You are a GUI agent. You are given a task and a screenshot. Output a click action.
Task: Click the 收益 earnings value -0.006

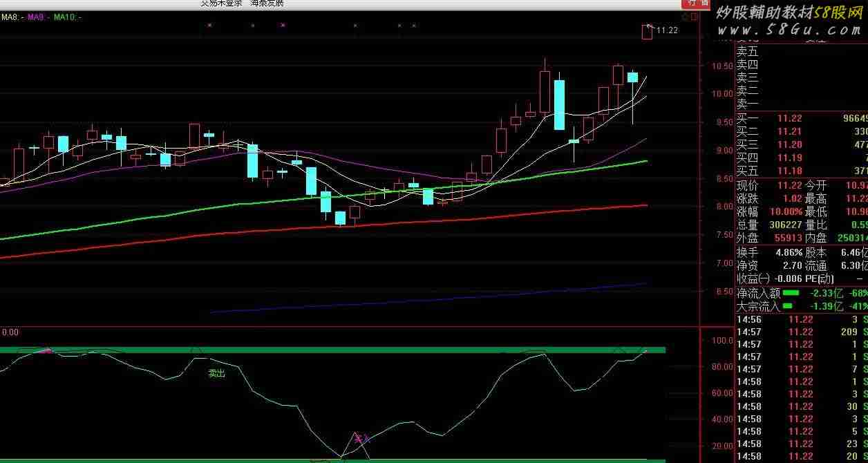788,278
